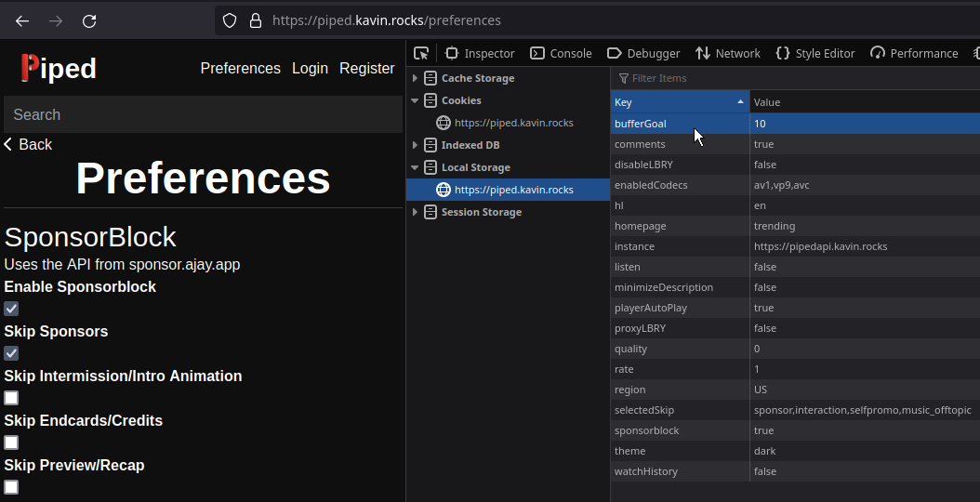The width and height of the screenshot is (980, 502).
Task: Click the globe icon under Local Storage
Action: click(444, 190)
